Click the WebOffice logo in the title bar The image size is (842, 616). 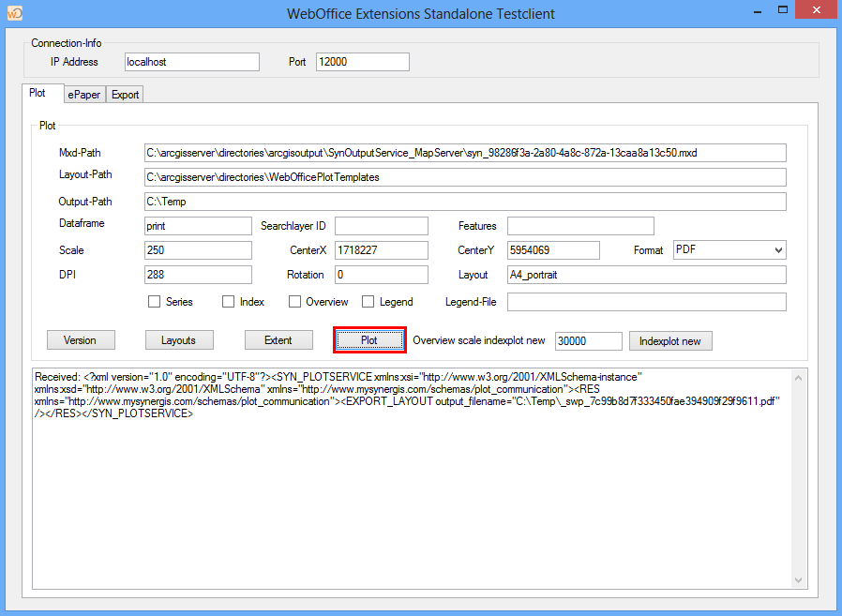click(x=15, y=13)
